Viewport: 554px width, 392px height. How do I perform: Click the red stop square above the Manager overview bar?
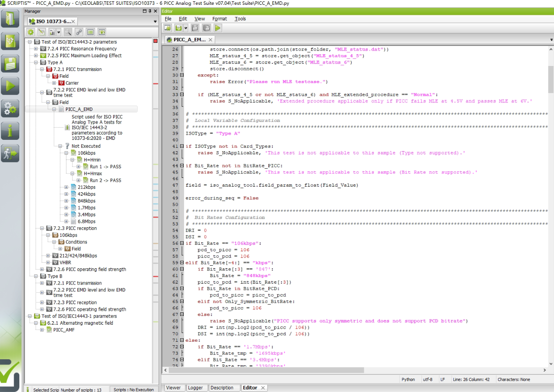click(156, 41)
